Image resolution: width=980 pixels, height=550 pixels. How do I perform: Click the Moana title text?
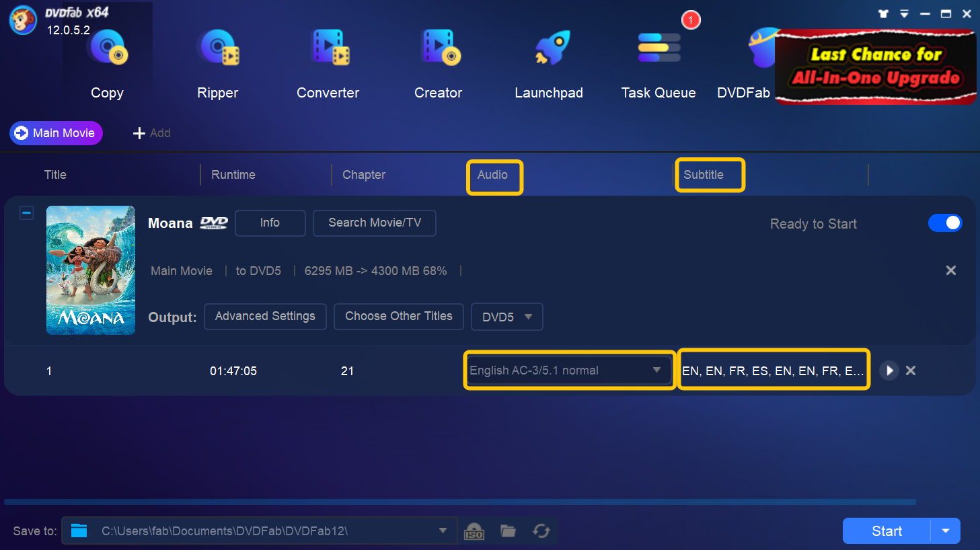[170, 223]
